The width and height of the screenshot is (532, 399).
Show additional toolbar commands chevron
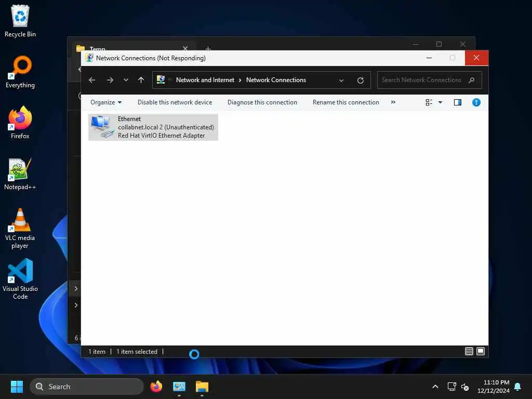(x=393, y=102)
